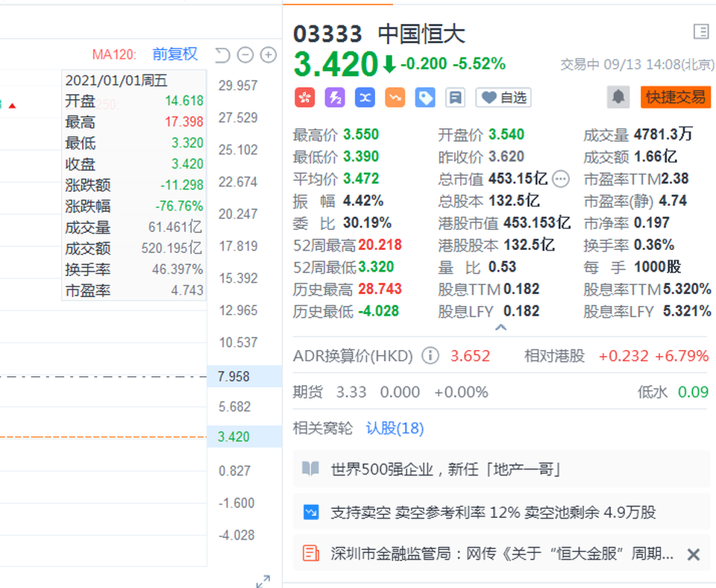Viewport: 716px width, 588px height.
Task: Click the 快捷交易 button
Action: tap(676, 97)
